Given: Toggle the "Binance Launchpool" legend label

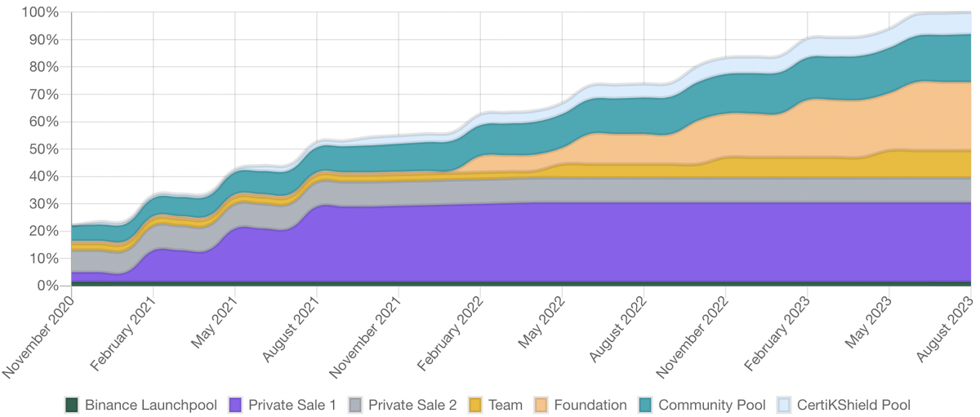Looking at the screenshot, I should pos(150,405).
